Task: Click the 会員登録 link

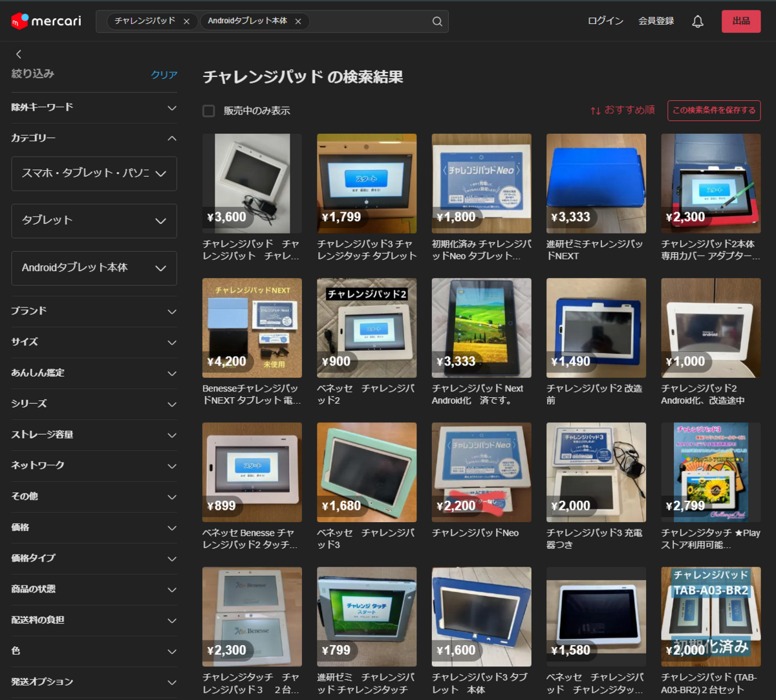Action: [656, 21]
